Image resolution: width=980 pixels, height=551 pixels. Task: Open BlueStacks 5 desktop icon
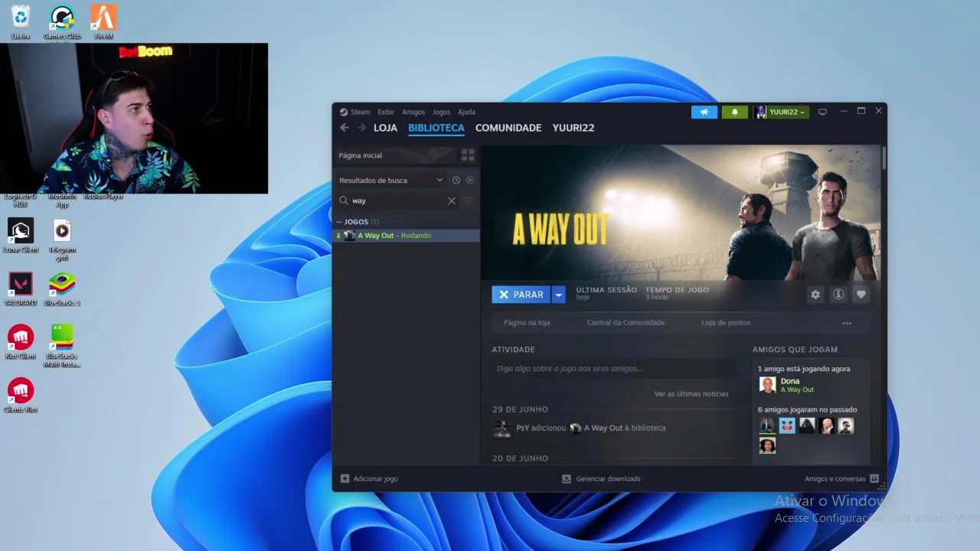[62, 289]
